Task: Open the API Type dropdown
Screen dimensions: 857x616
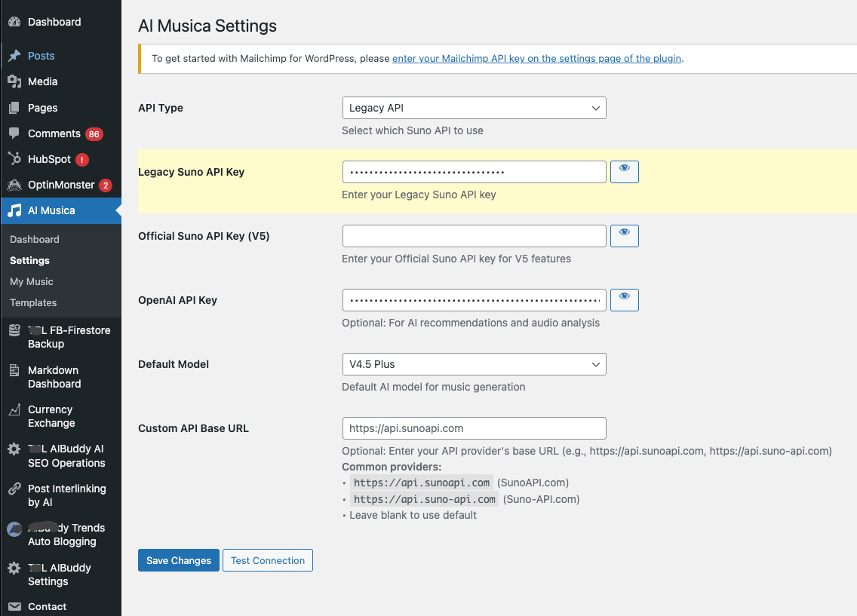Action: pos(474,108)
